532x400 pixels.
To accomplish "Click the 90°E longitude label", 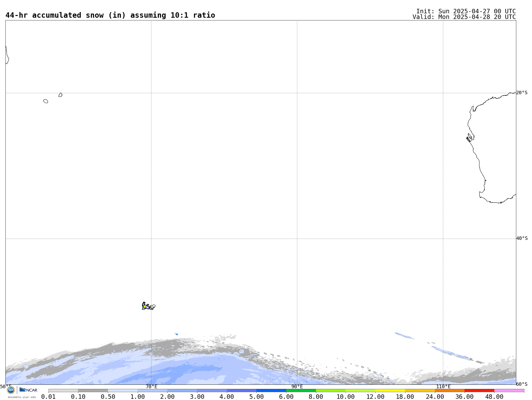I will point(297,386).
